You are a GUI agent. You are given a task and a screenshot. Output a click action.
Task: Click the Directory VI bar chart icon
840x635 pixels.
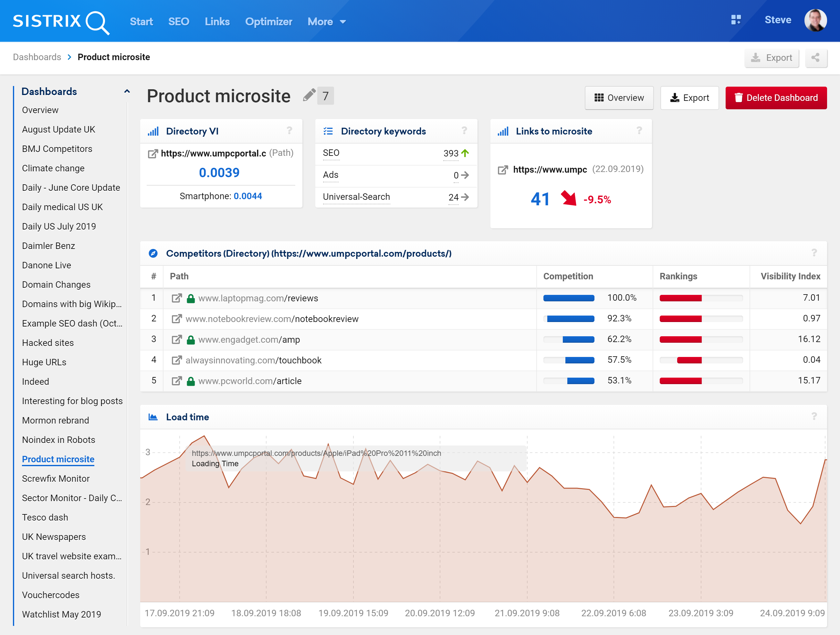coord(153,132)
